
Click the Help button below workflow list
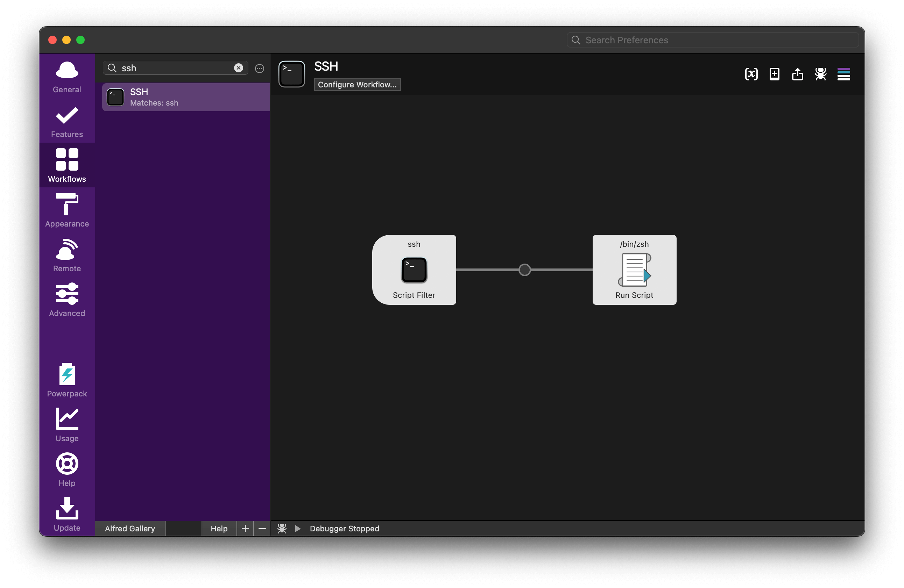(x=219, y=529)
